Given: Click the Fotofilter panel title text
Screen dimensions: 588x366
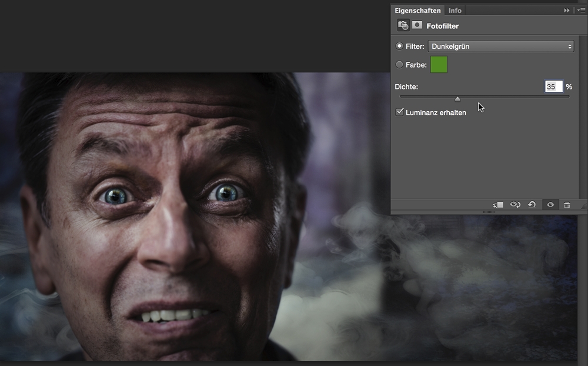Looking at the screenshot, I should (443, 26).
